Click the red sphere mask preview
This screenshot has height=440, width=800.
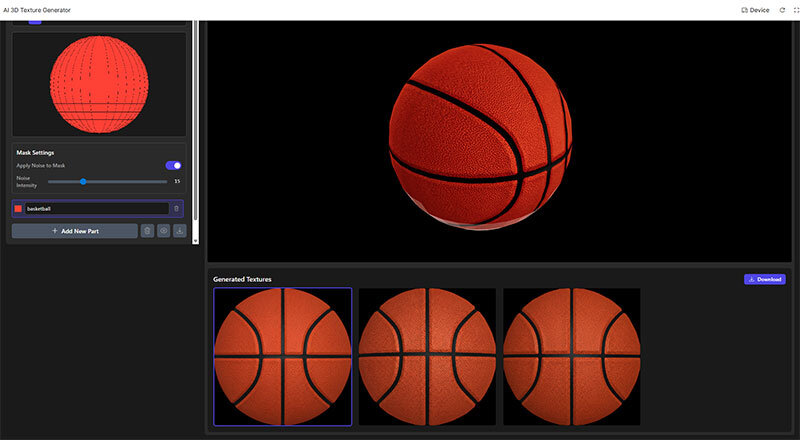click(x=99, y=85)
